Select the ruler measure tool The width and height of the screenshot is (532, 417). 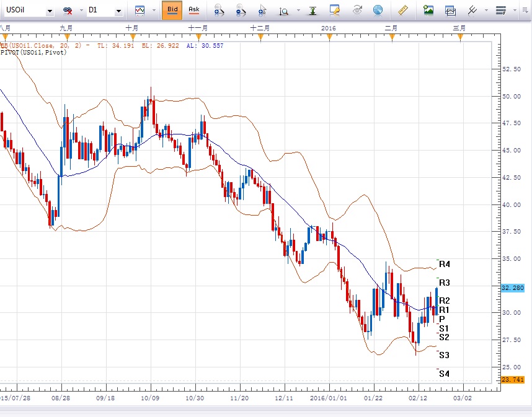(x=403, y=10)
